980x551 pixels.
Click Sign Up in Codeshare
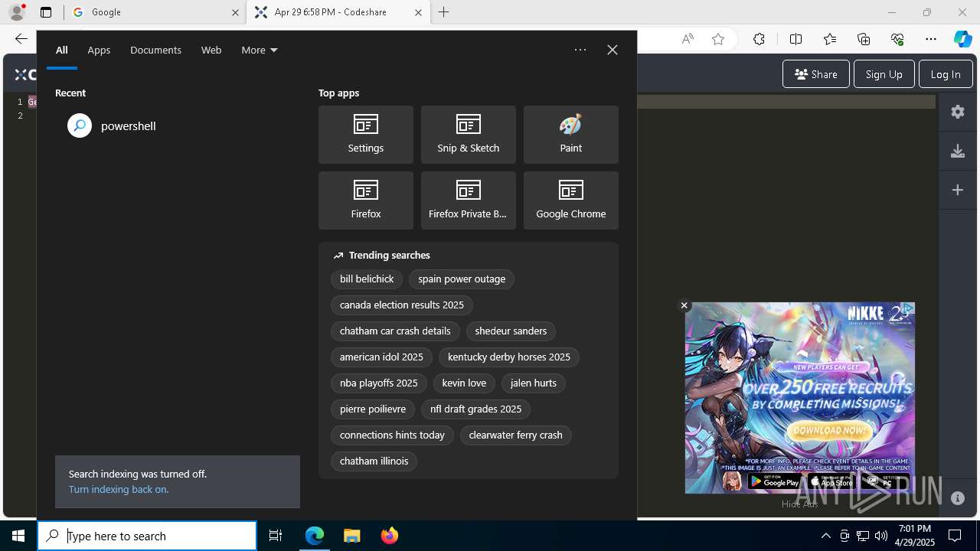click(x=884, y=74)
